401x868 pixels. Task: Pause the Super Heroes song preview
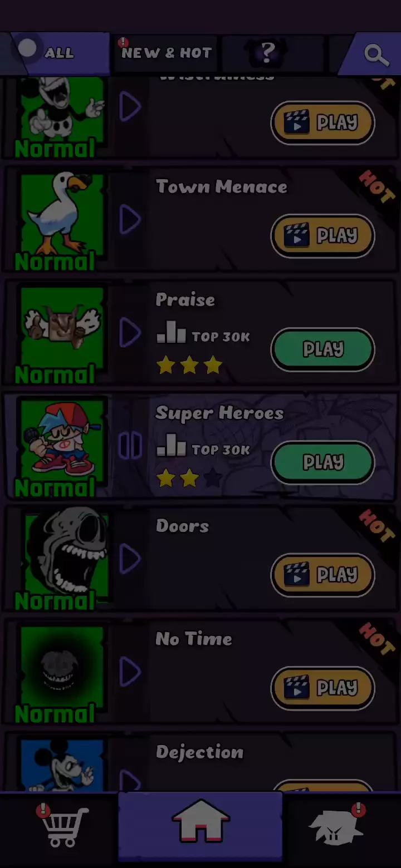[130, 446]
